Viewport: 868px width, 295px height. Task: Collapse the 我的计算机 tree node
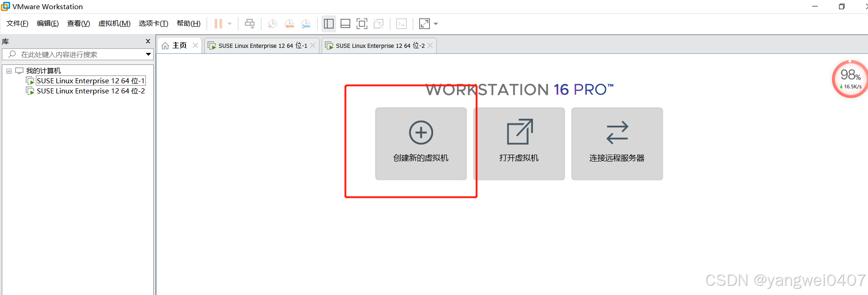coord(9,71)
